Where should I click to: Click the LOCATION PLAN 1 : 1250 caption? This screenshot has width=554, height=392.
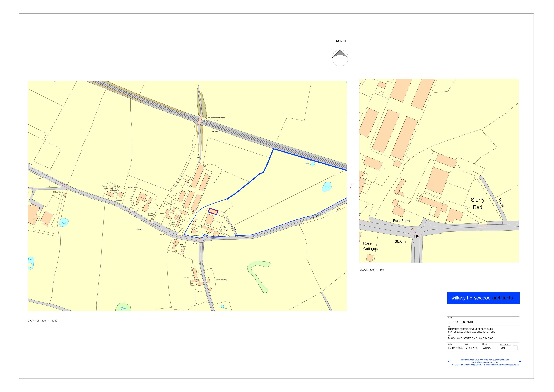click(x=42, y=321)
